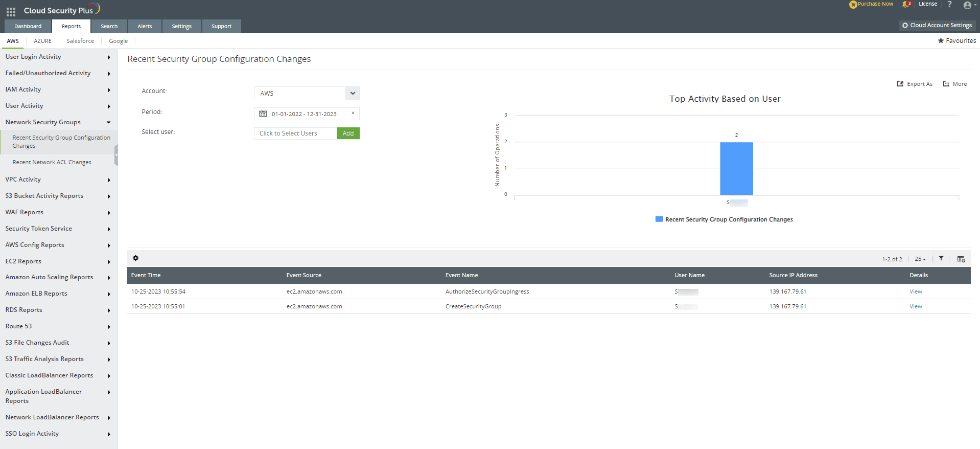The width and height of the screenshot is (980, 449).
Task: Select the Support tab
Action: pyautogui.click(x=221, y=26)
